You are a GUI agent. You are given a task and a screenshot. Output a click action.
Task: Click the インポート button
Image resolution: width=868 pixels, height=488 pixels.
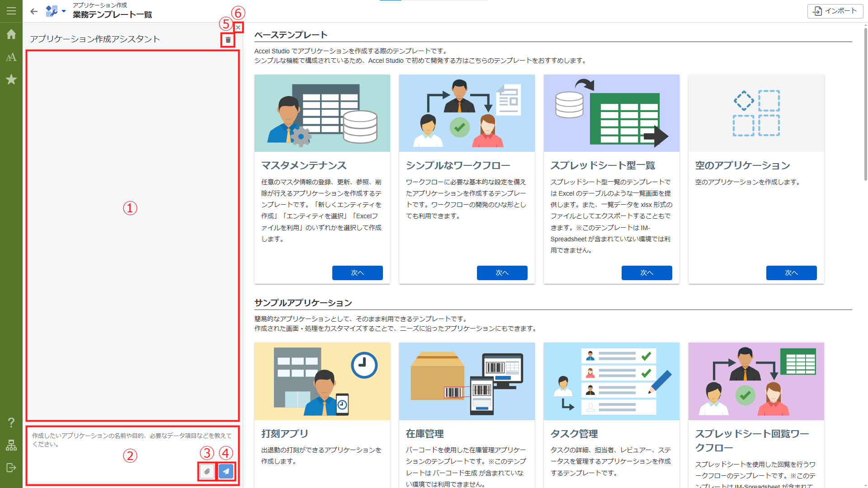[835, 11]
